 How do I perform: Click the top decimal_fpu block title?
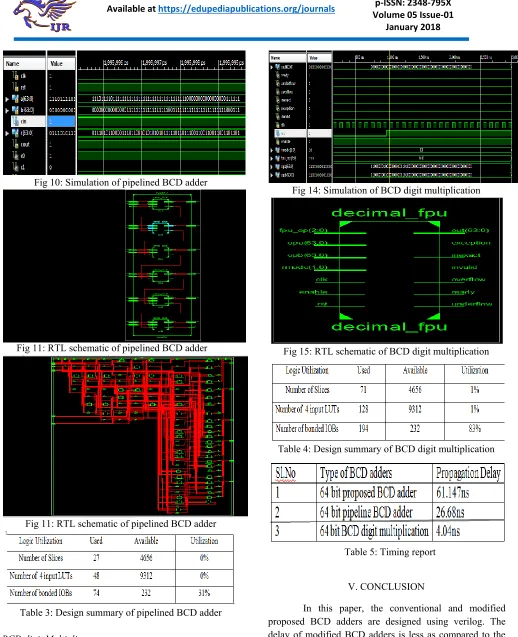(x=389, y=212)
